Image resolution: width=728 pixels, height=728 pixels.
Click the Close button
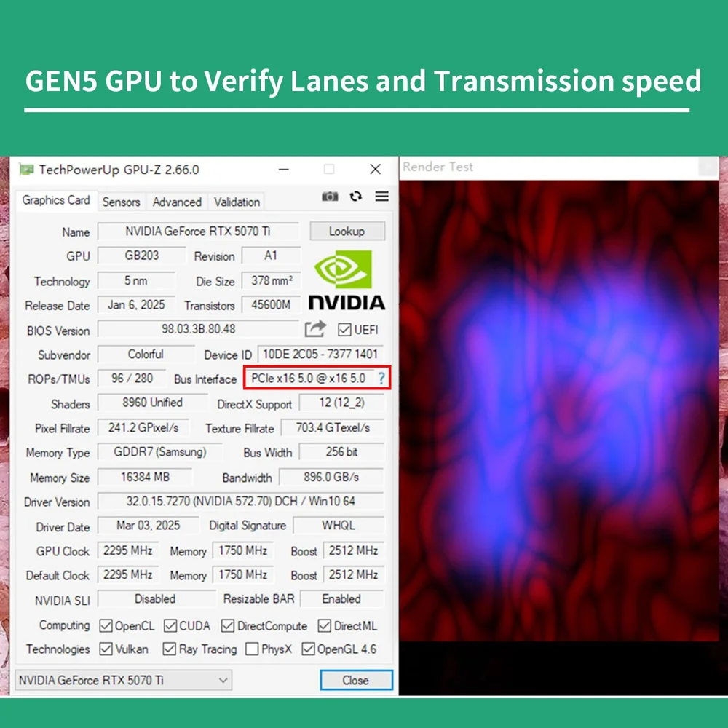point(356,680)
